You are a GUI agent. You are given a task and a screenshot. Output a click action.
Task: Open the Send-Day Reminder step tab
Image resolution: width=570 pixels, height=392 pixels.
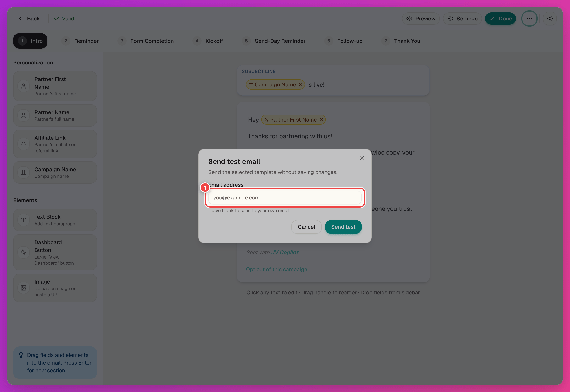[x=274, y=41]
